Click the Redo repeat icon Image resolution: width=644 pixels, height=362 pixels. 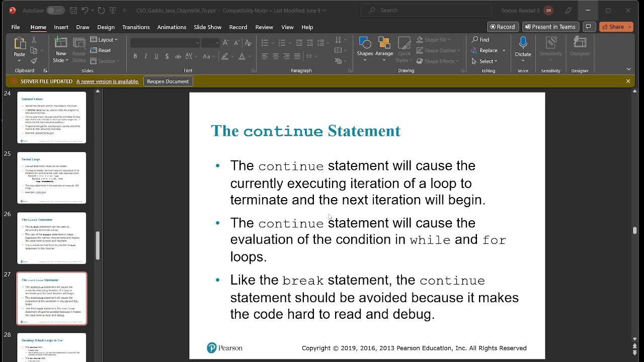(x=101, y=10)
